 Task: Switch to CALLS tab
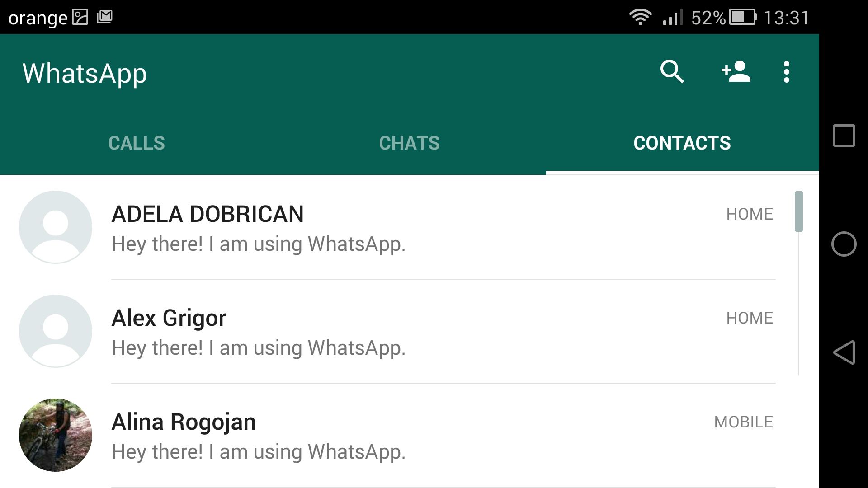pos(136,142)
